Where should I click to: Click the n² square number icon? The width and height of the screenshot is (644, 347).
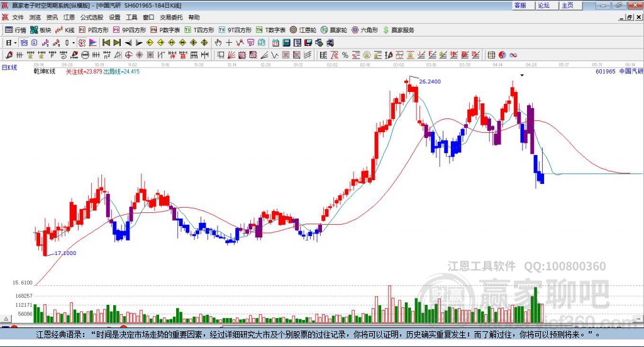(107, 55)
